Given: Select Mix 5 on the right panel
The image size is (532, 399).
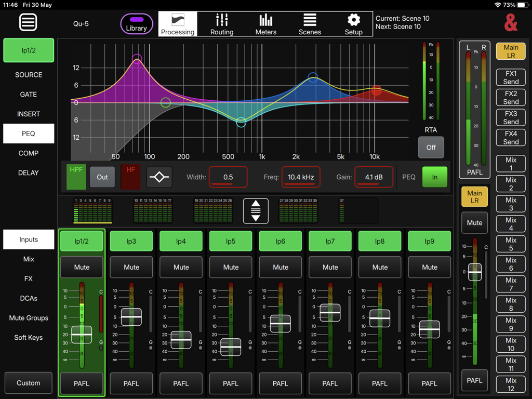Looking at the screenshot, I should click(511, 244).
